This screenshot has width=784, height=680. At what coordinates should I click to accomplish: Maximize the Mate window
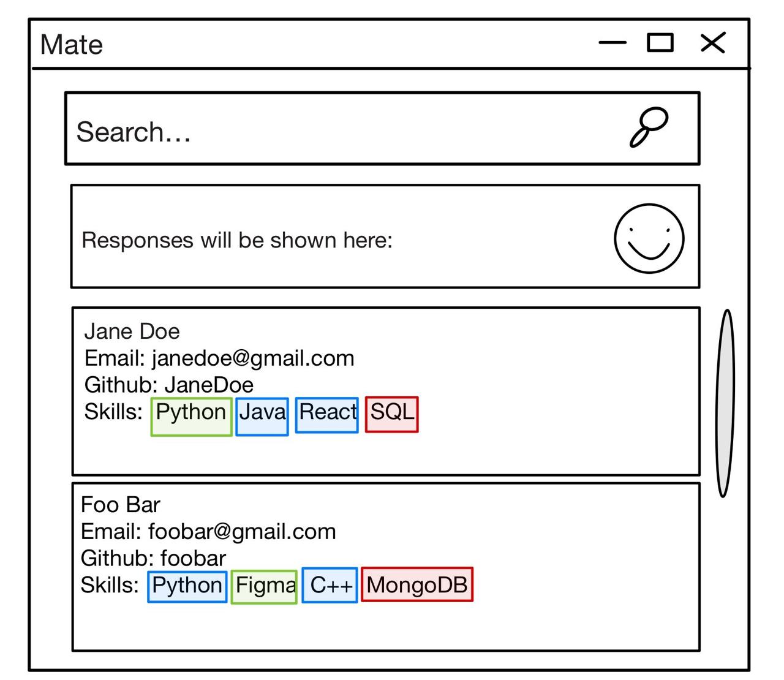(x=660, y=43)
